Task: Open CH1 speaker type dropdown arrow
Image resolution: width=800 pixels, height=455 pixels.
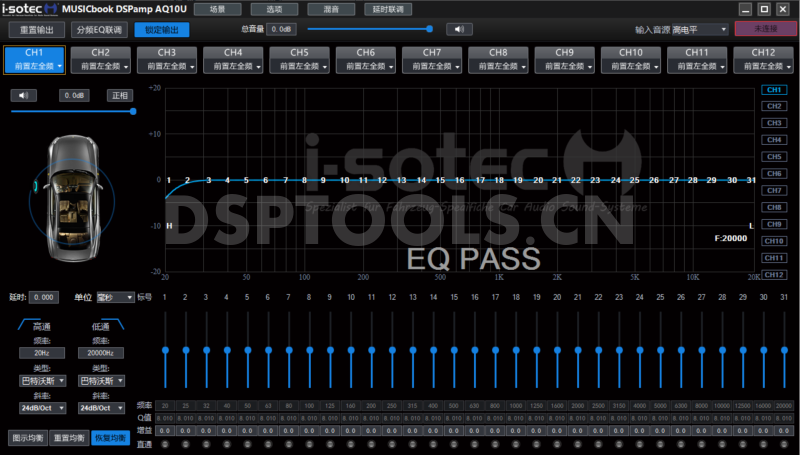Action: coord(60,67)
